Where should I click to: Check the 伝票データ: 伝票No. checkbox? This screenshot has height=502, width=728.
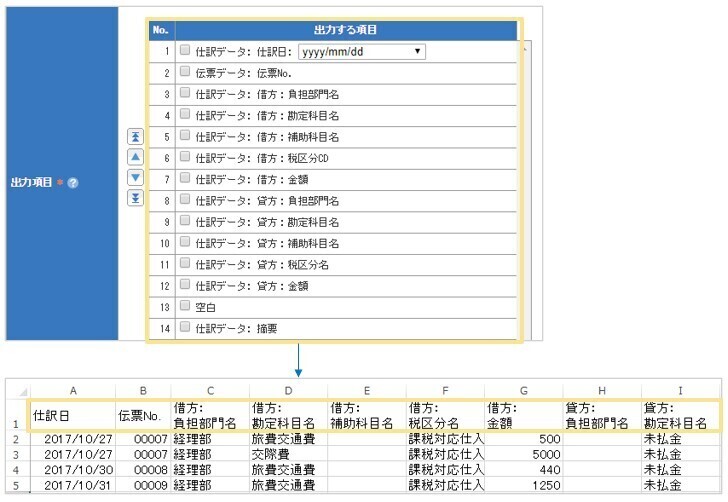click(185, 72)
